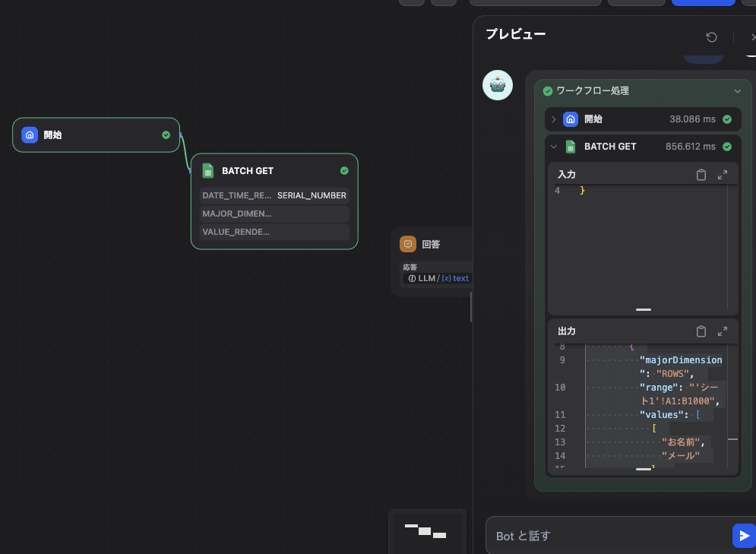Click the 出力 panel vertical scrollbar marker
The image size is (756, 554).
point(733,439)
